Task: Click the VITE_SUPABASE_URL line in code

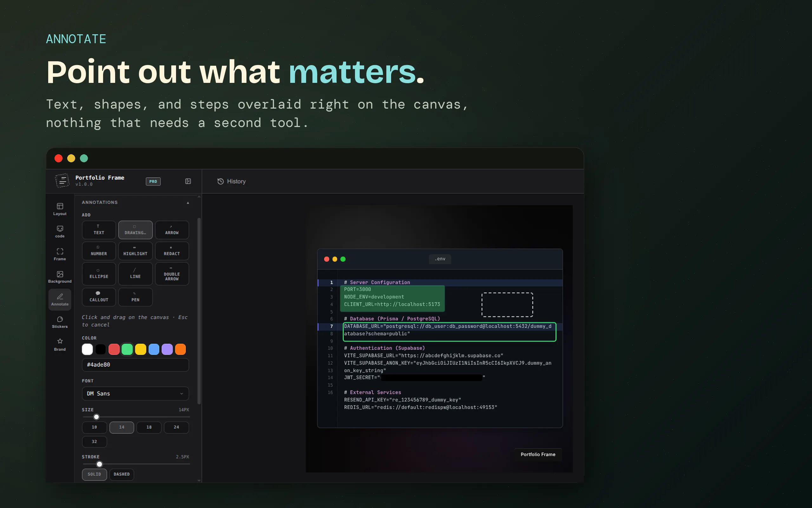Action: 423,356
